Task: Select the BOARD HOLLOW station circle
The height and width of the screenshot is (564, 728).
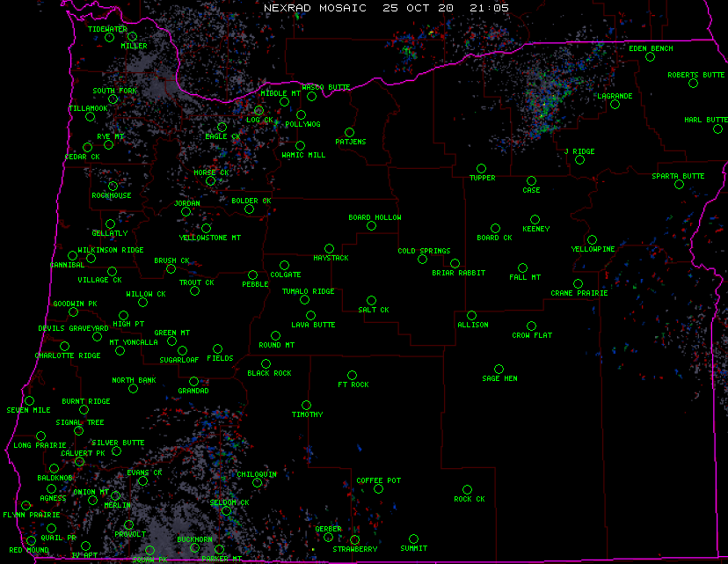Action: [x=371, y=226]
